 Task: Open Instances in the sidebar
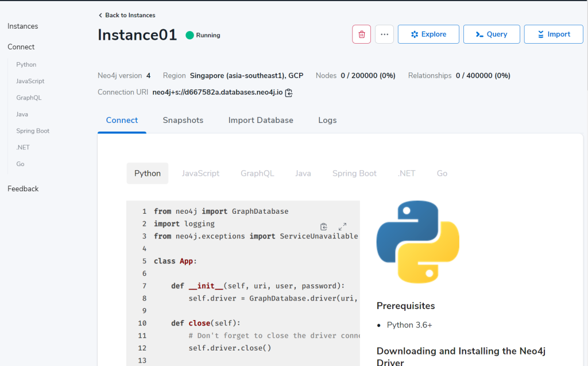pyautogui.click(x=23, y=26)
